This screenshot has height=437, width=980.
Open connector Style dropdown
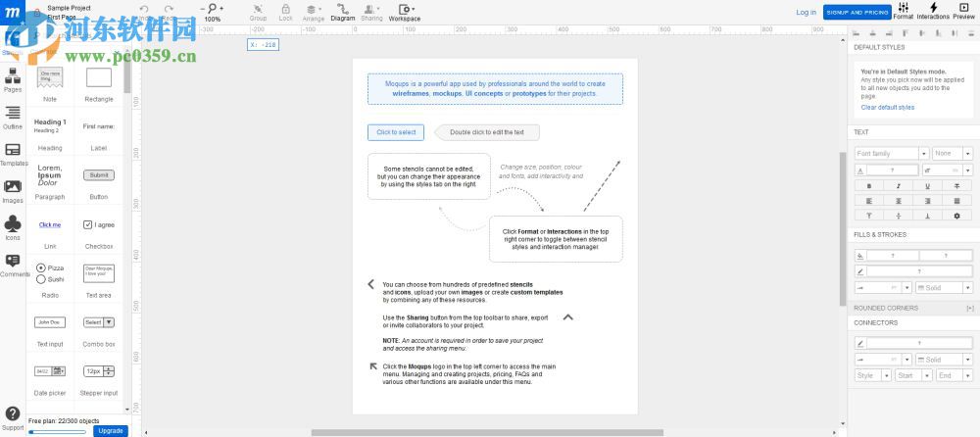click(873, 375)
